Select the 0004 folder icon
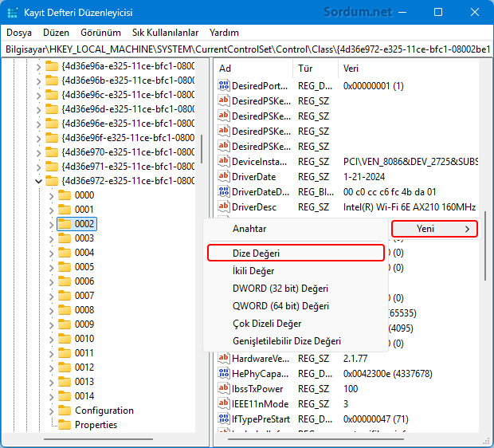 (65, 252)
